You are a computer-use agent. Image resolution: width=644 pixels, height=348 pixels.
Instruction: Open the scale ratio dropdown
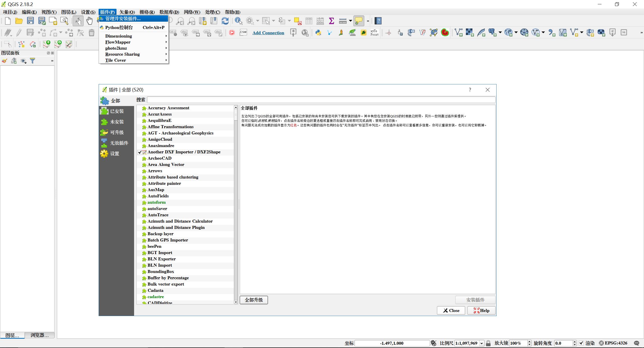click(x=481, y=343)
